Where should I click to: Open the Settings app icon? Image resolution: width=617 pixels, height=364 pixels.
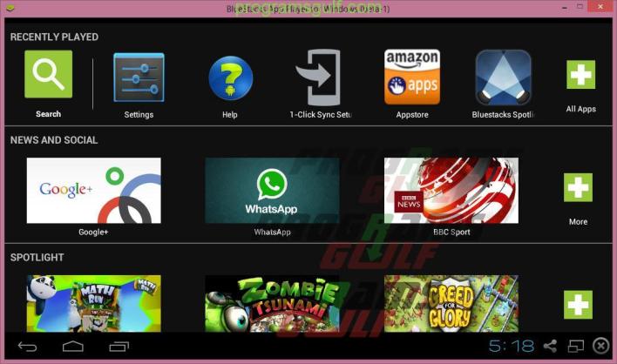[x=139, y=78]
